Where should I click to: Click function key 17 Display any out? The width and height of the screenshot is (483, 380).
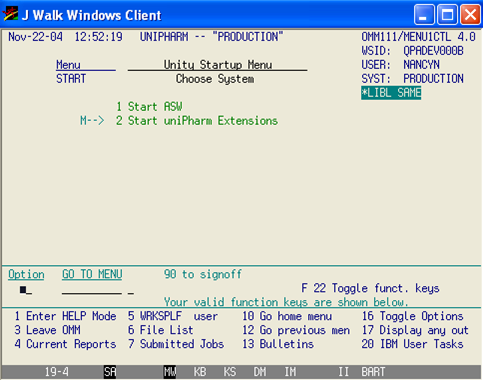click(x=415, y=330)
